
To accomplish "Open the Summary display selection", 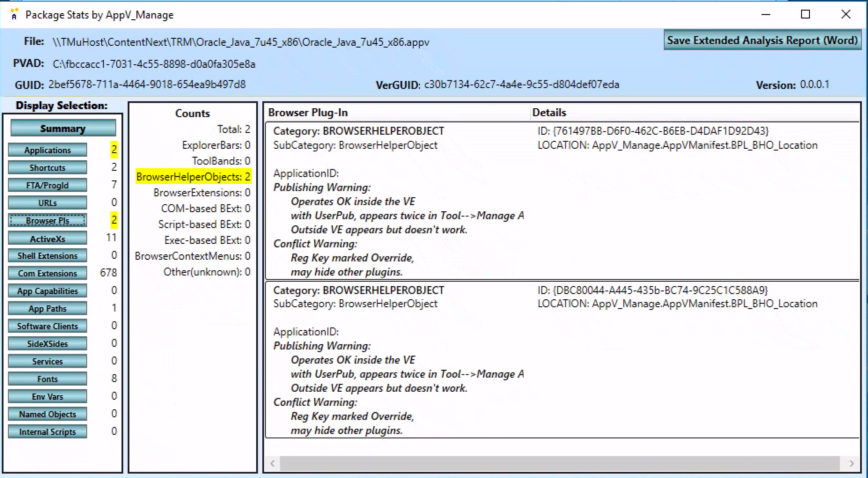I will tap(63, 128).
